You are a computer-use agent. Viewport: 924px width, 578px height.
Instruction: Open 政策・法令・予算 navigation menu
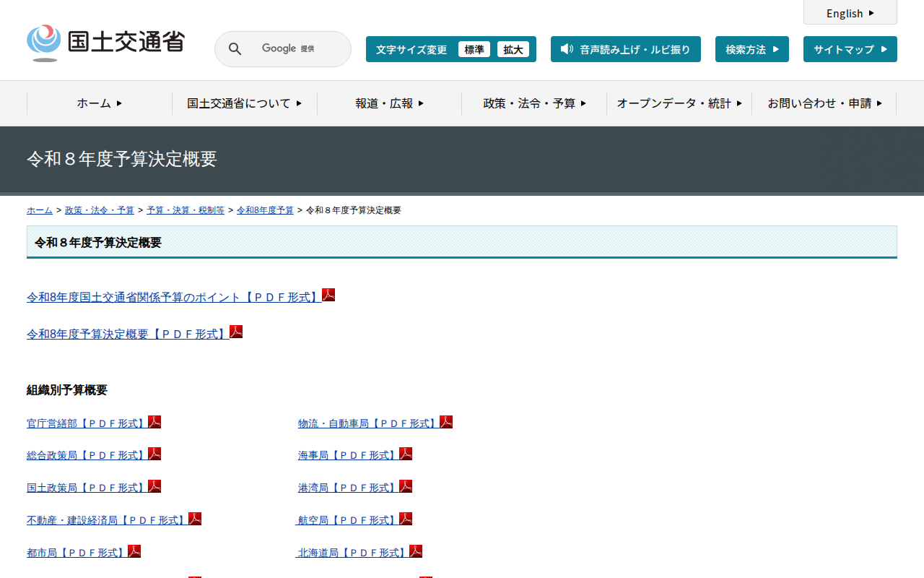(x=535, y=103)
